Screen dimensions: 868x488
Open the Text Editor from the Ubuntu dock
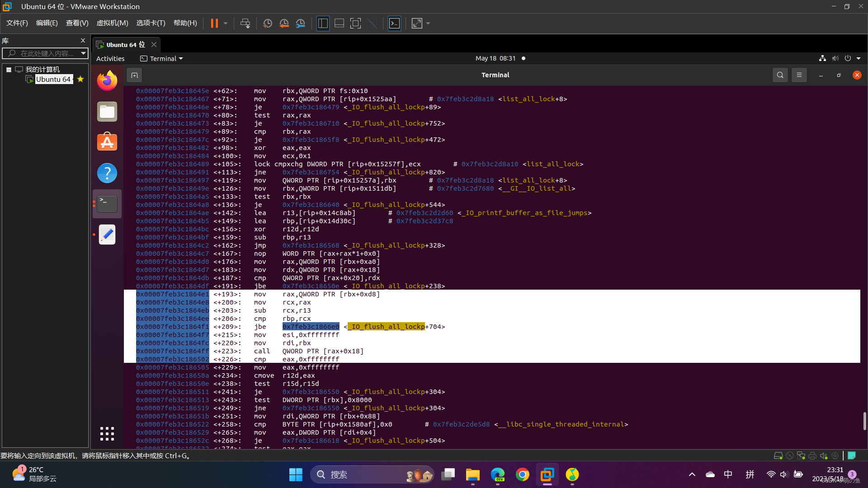click(x=107, y=235)
